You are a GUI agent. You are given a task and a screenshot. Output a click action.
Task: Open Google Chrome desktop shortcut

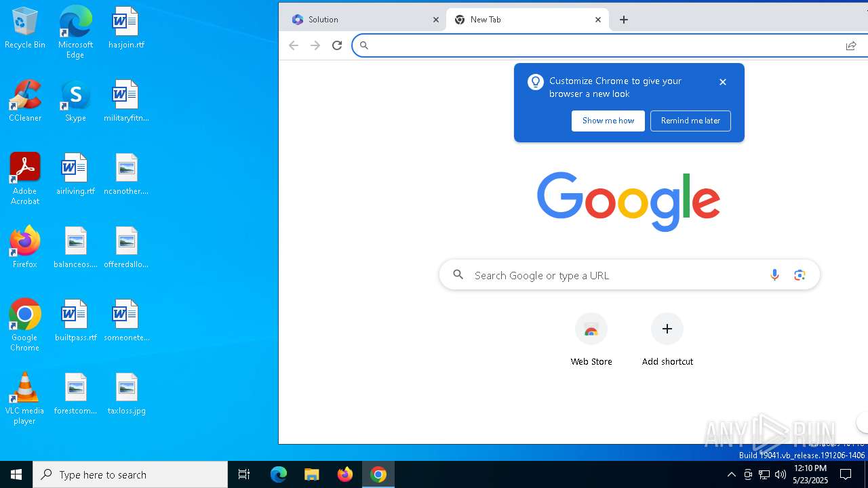tap(25, 325)
